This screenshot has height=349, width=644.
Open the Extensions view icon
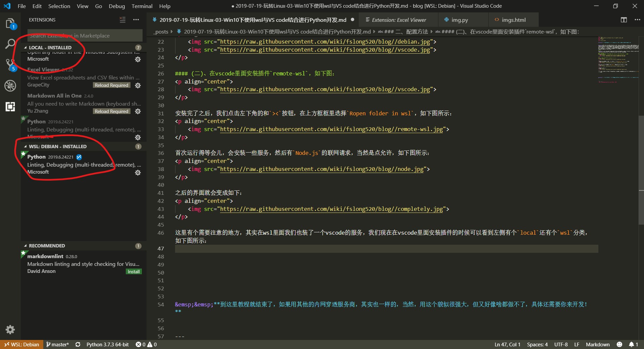(10, 107)
